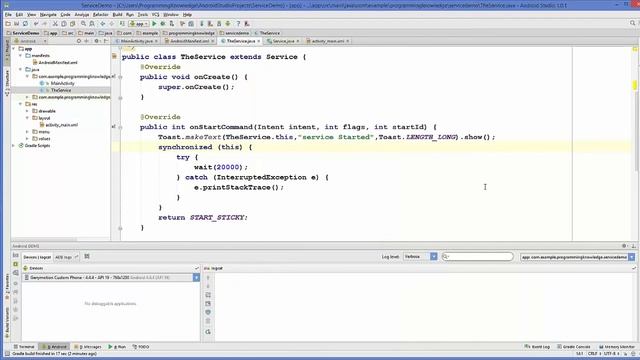Switch to the activity_main.xml editor tab
The image size is (640, 360).
pos(328,41)
